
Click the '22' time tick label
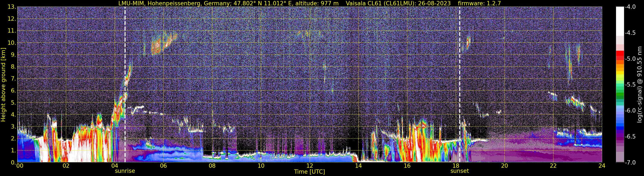(x=553, y=166)
